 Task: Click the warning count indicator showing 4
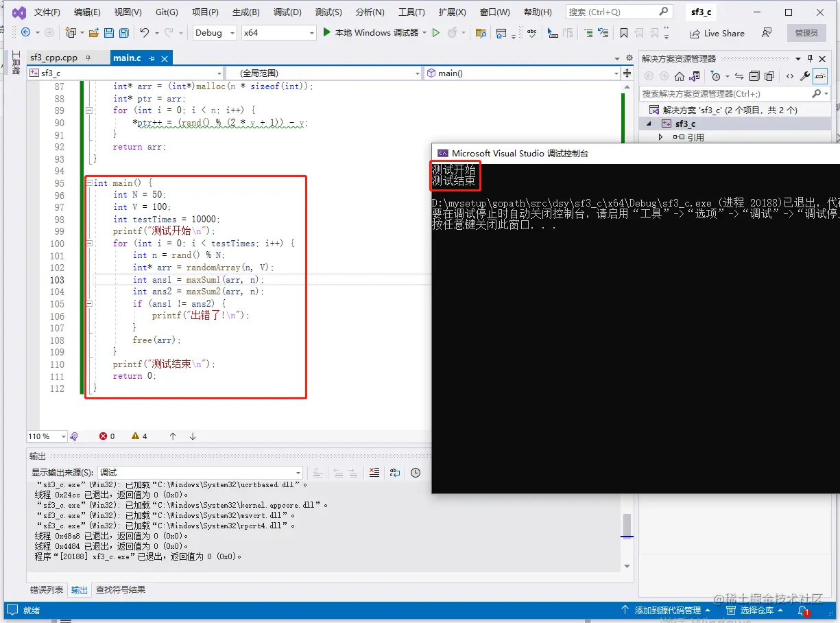(139, 436)
